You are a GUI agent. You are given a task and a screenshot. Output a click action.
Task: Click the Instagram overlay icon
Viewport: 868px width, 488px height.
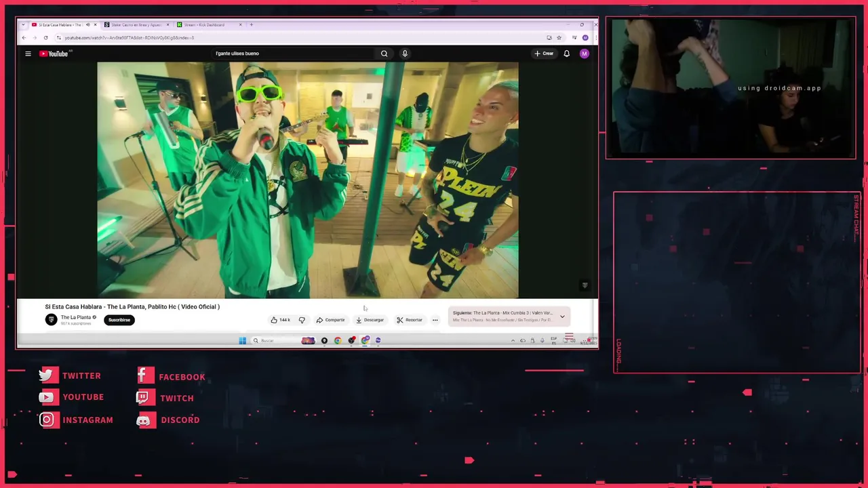pos(47,420)
